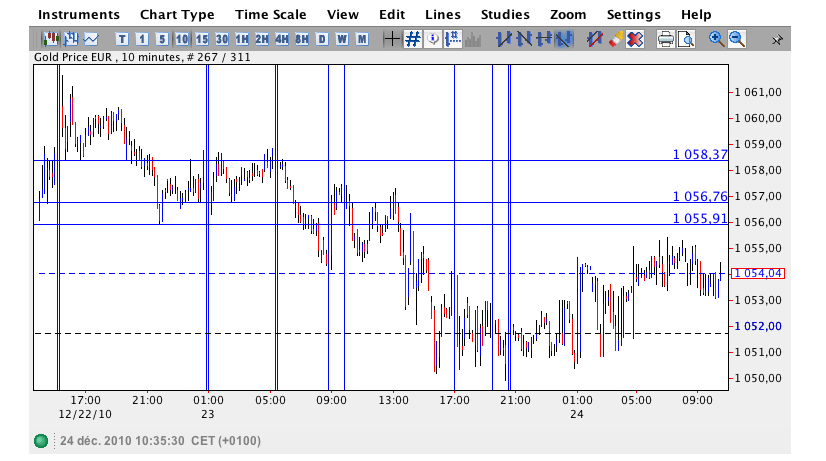Select the candlestick chart type icon
The width and height of the screenshot is (826, 461).
[x=51, y=39]
